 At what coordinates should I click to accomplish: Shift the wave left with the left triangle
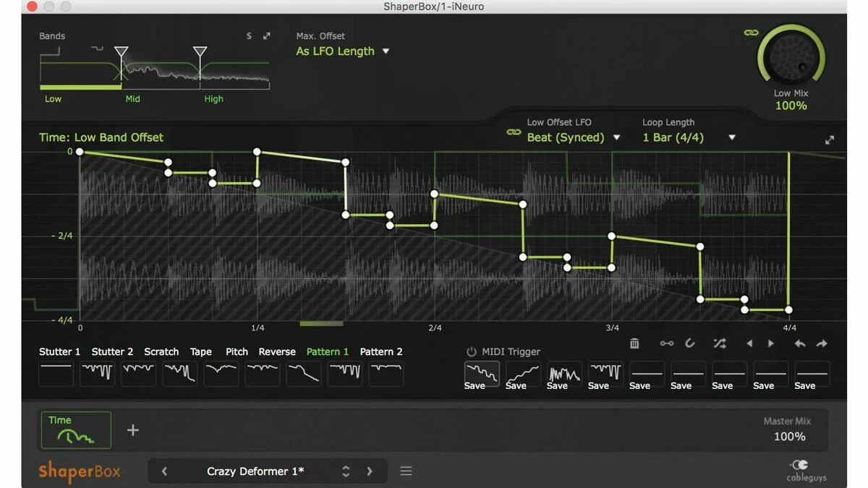point(749,343)
